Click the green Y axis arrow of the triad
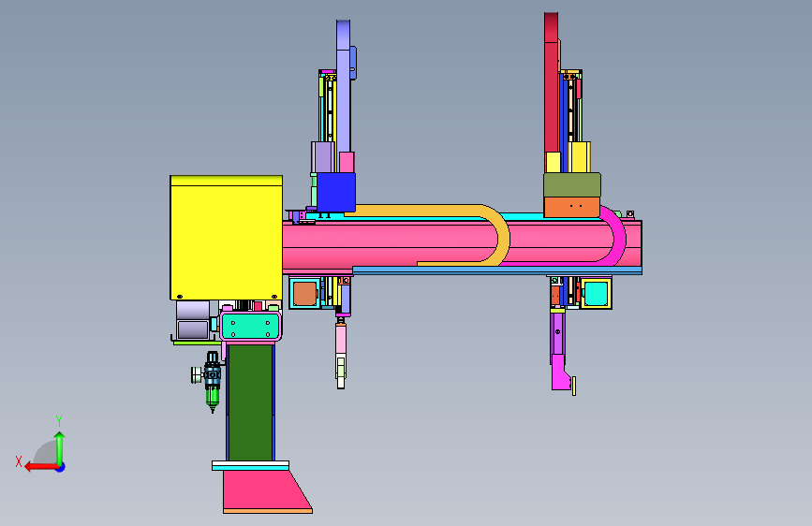 pos(60,448)
